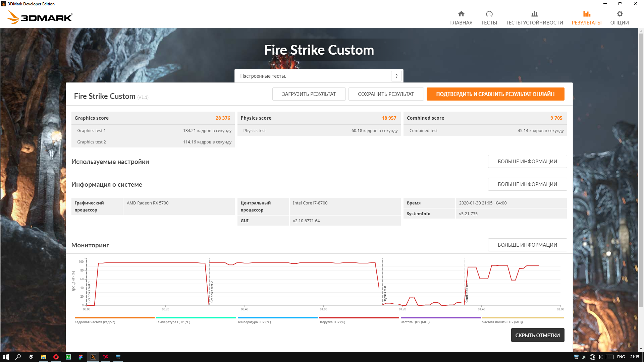Click Подтвердить и сравнить результат онлайн

tap(495, 94)
